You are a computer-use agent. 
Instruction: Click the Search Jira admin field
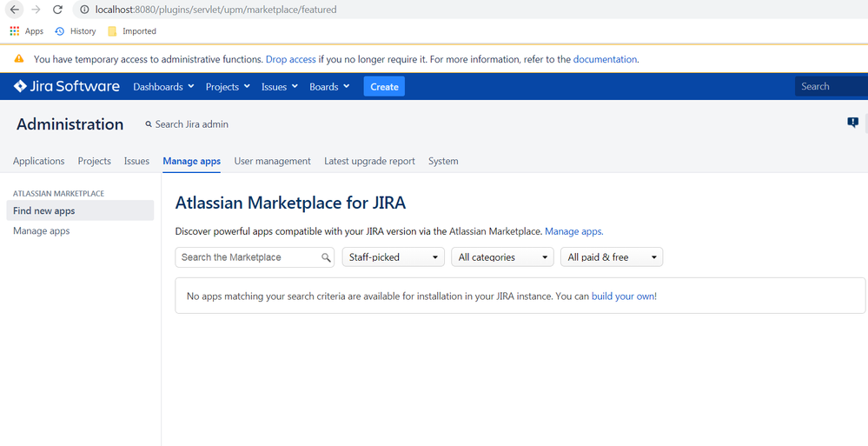(x=191, y=124)
